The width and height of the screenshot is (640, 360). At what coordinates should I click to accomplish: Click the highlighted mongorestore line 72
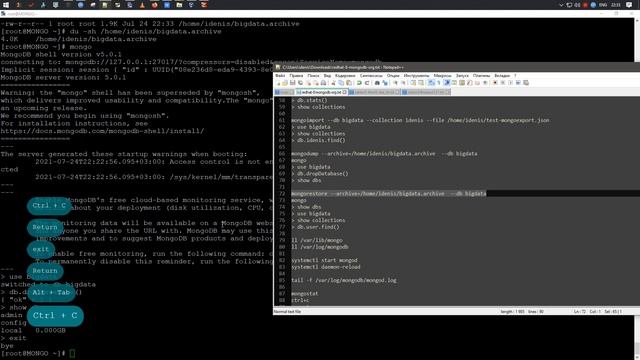[389, 193]
